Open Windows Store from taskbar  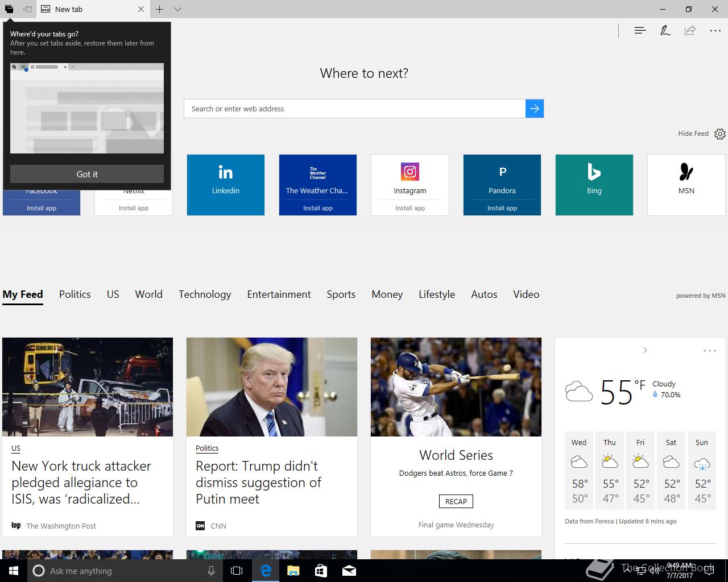321,571
